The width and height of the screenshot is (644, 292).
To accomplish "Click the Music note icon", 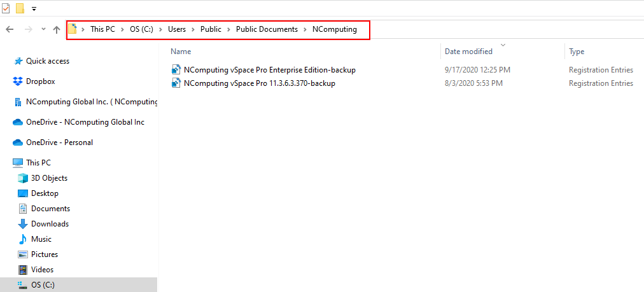I will 23,239.
